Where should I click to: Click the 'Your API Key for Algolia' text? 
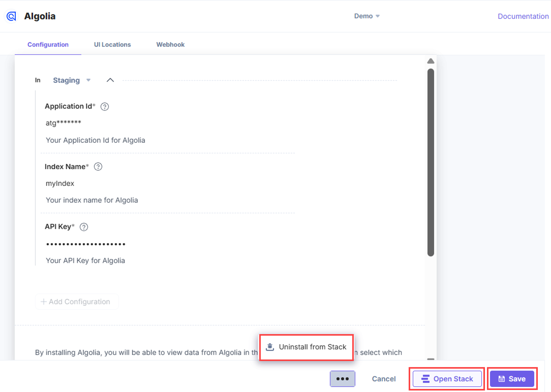coord(85,261)
